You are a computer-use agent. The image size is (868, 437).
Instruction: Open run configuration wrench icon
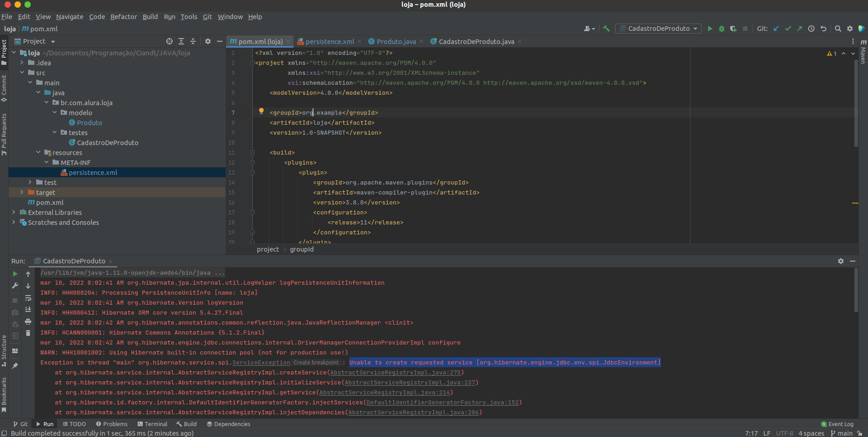click(15, 286)
